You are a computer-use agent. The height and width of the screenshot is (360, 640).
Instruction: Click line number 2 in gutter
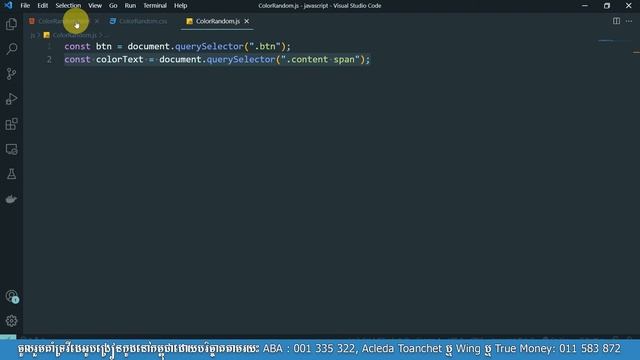click(49, 60)
